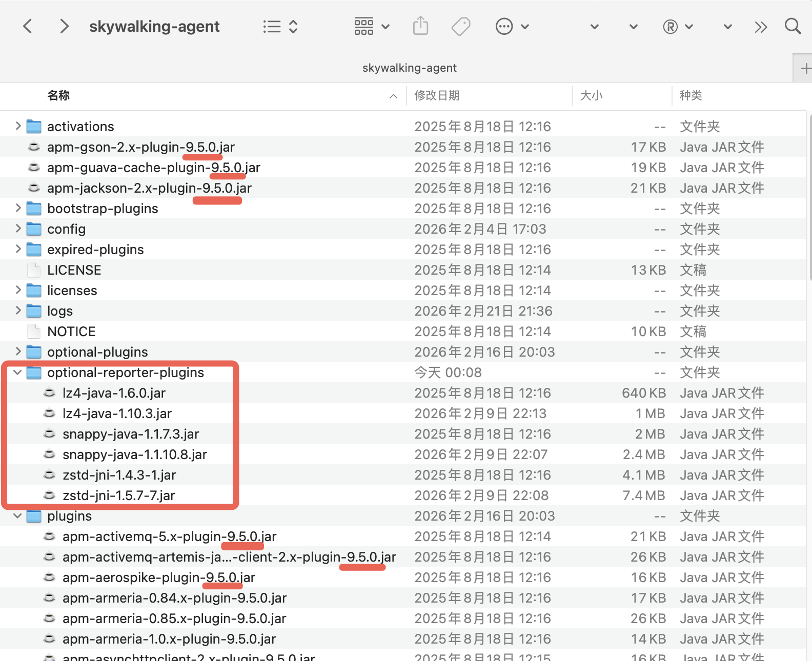Select the NOTICE file name
Image resolution: width=812 pixels, height=661 pixels.
point(71,332)
